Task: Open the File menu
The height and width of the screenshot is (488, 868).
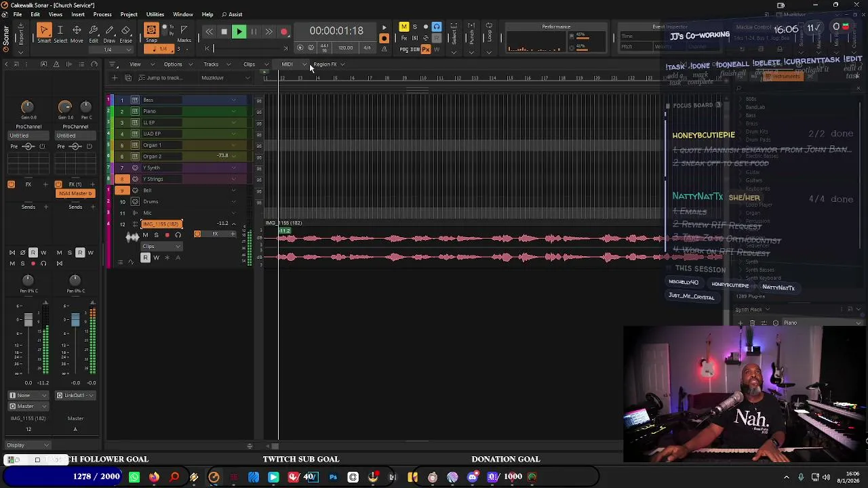Action: coord(17,14)
